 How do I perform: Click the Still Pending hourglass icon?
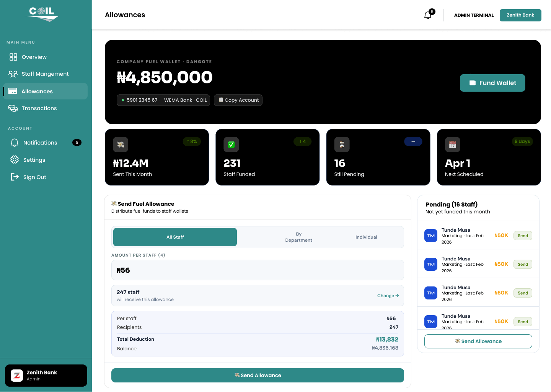342,145
